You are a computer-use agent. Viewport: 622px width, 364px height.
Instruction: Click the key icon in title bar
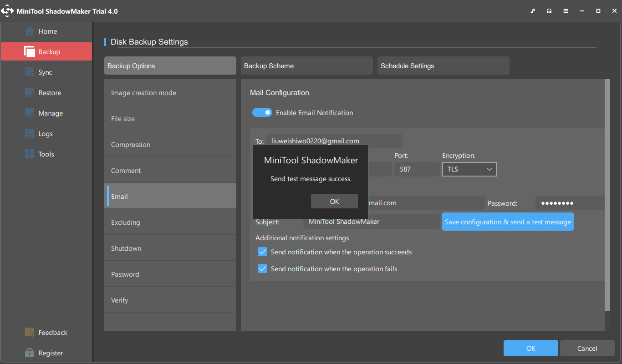coord(533,11)
